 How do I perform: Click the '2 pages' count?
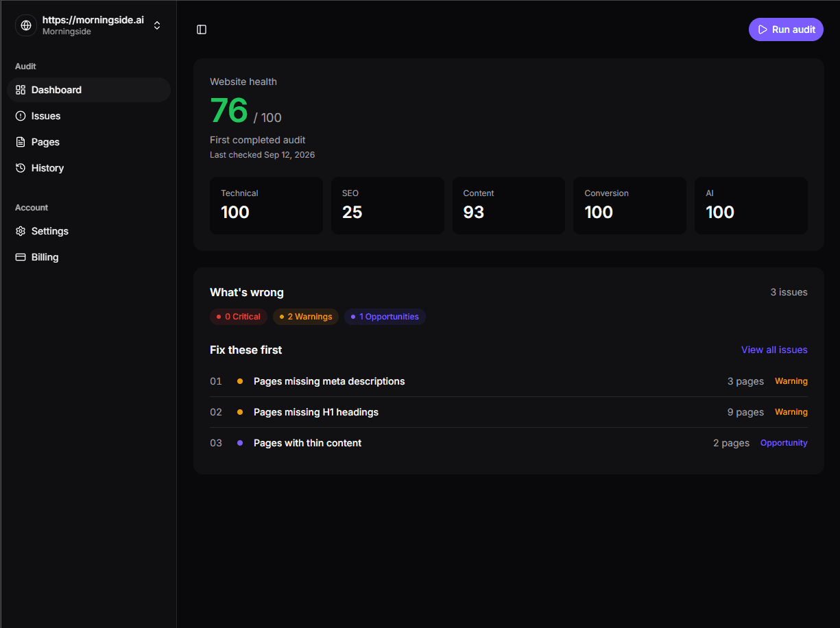731,443
